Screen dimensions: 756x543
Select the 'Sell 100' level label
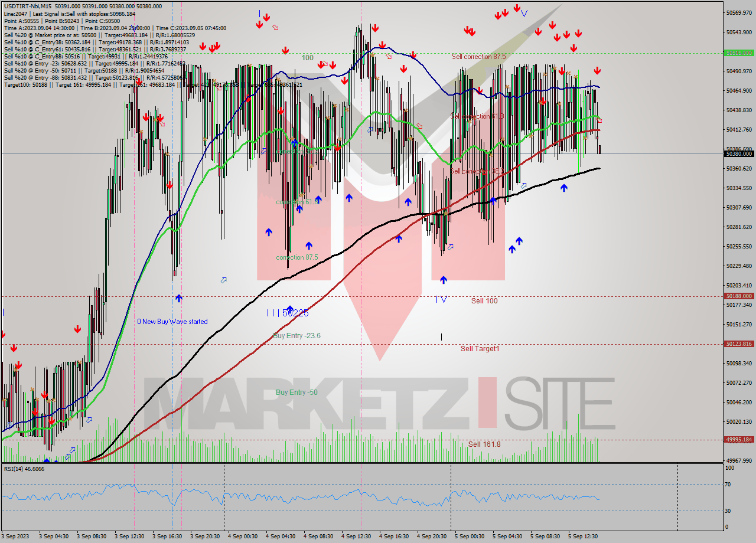[x=484, y=301]
